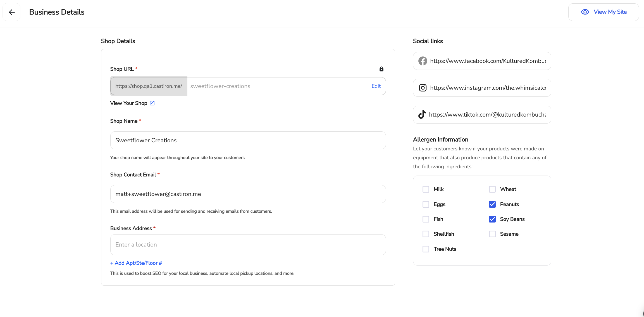Viewport: 644px width, 317px height.
Task: Check the Shellfish allergen checkbox
Action: click(x=426, y=234)
